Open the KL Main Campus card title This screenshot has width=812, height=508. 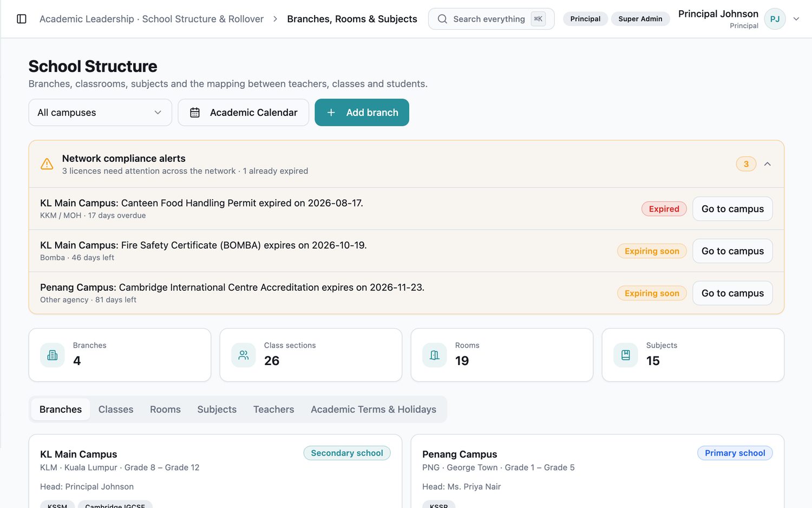(78, 454)
